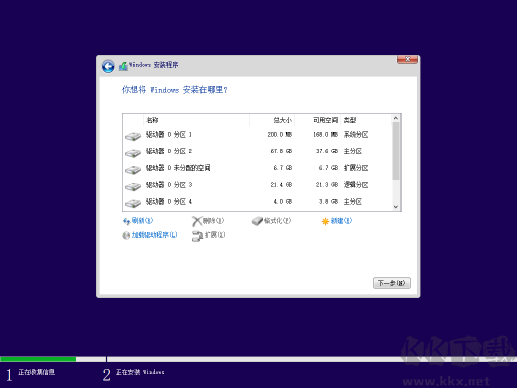The image size is (517, 388).
Task: Select the drive icon for 驱动器 0 分区 3
Action: (133, 186)
